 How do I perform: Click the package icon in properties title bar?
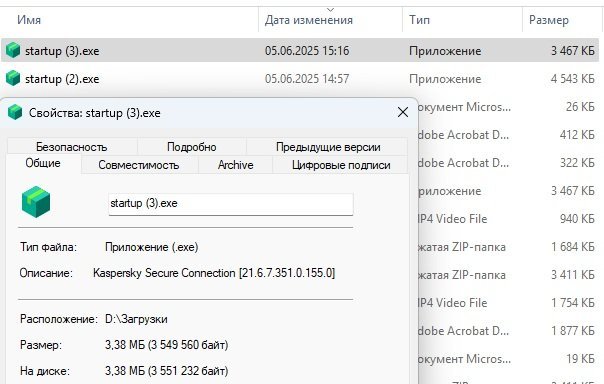15,112
